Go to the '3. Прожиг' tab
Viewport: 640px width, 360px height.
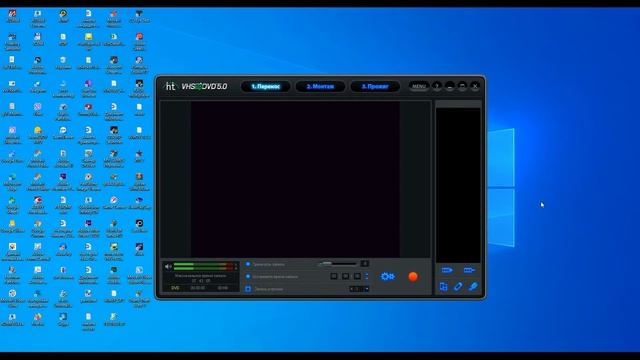(x=375, y=87)
